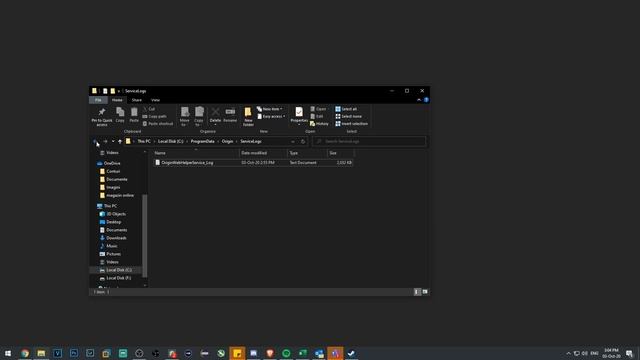Open the File tab
640x360 pixels.
click(x=98, y=100)
